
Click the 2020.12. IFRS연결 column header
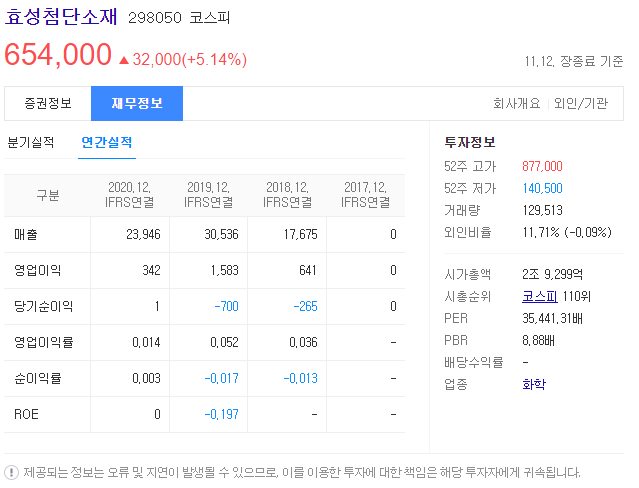click(x=130, y=195)
